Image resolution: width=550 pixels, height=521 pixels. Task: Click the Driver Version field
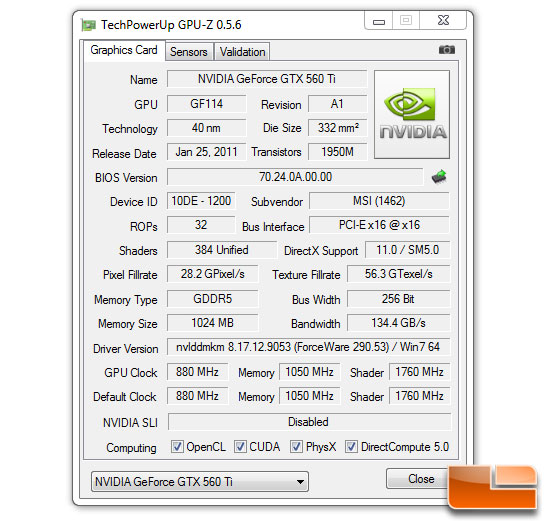(x=308, y=347)
